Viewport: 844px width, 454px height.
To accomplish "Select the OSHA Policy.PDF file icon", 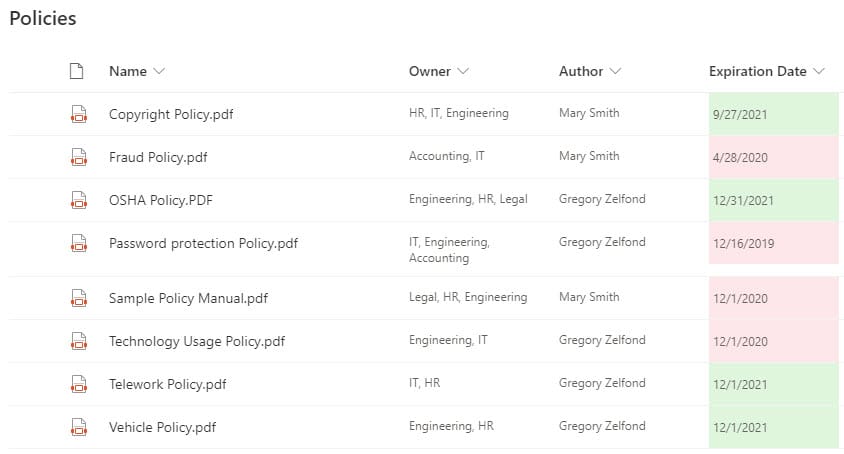I will (79, 200).
